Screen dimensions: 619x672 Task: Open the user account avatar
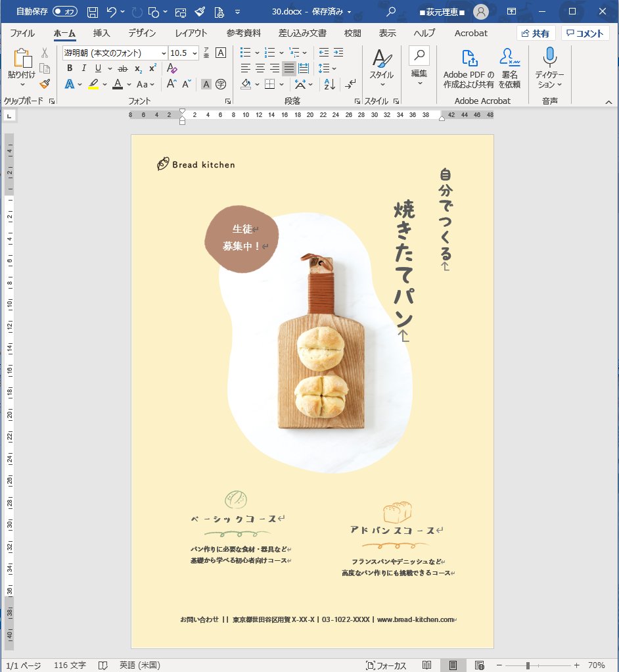(x=481, y=12)
